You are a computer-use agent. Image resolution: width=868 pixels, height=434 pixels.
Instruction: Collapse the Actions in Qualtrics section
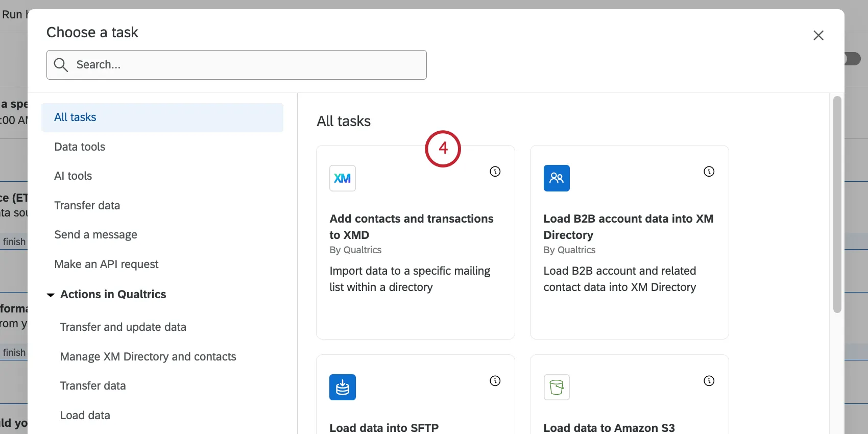click(51, 295)
